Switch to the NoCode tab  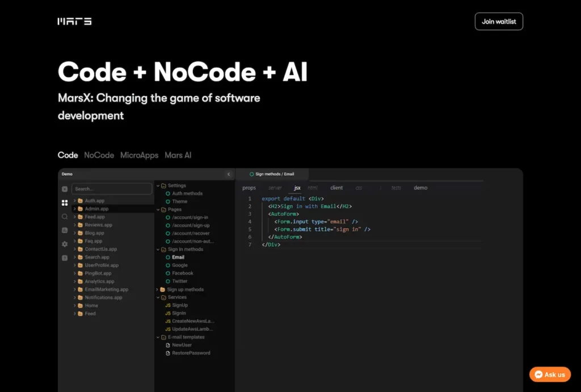click(x=99, y=155)
